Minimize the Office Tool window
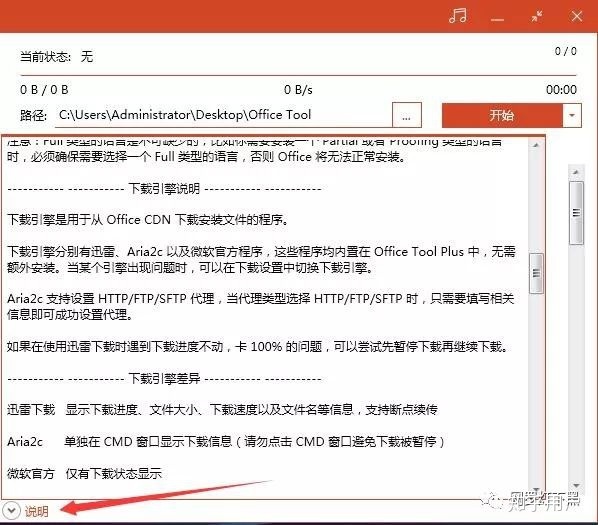This screenshot has width=598, height=525. (x=497, y=19)
